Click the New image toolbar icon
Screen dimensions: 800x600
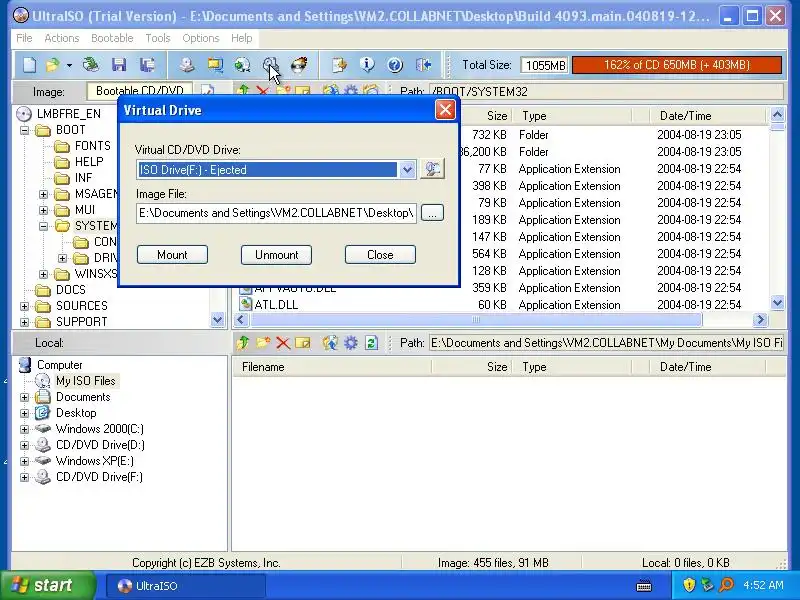tap(30, 65)
